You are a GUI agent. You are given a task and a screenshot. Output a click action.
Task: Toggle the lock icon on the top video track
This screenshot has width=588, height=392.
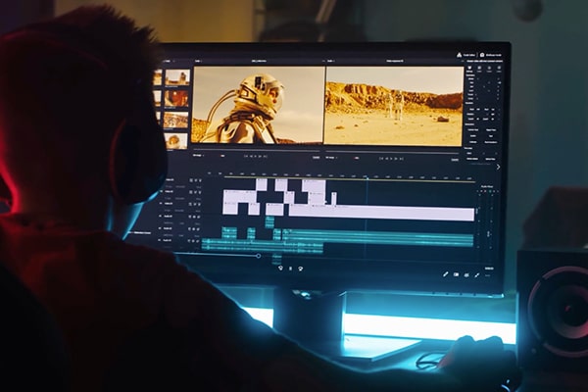[x=191, y=180]
